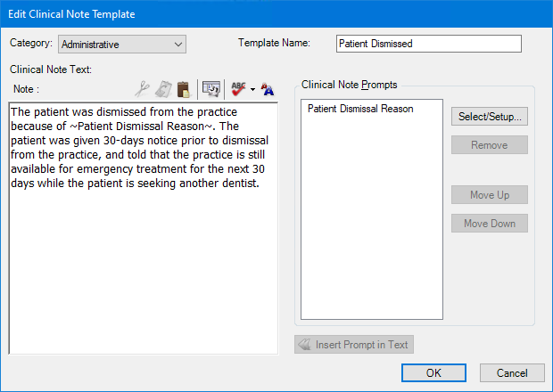553x392 pixels.
Task: Select Patient Dismissal Reason prompt
Action: [360, 109]
